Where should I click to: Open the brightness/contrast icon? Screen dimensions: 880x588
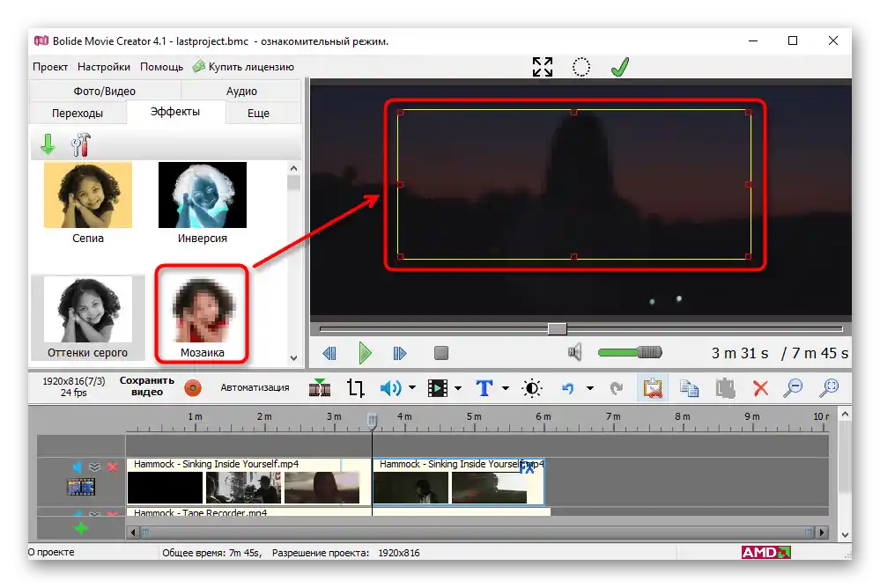click(x=531, y=387)
